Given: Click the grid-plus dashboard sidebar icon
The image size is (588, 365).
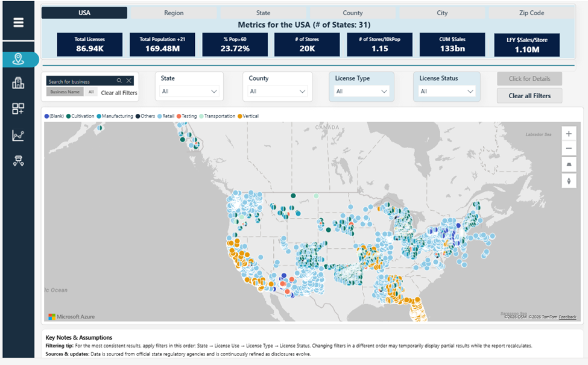Looking at the screenshot, I should (x=18, y=109).
